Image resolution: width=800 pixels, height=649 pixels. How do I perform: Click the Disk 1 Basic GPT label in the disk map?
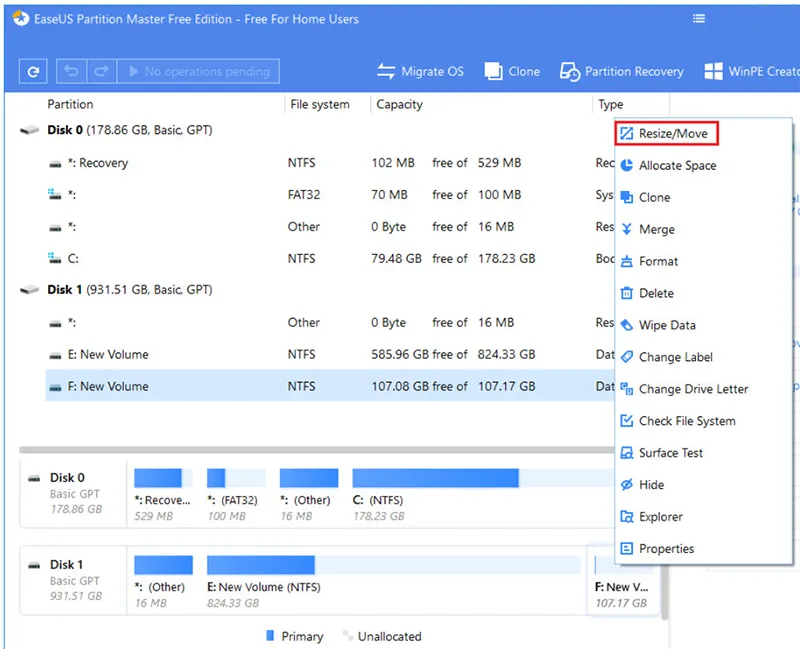(74, 580)
